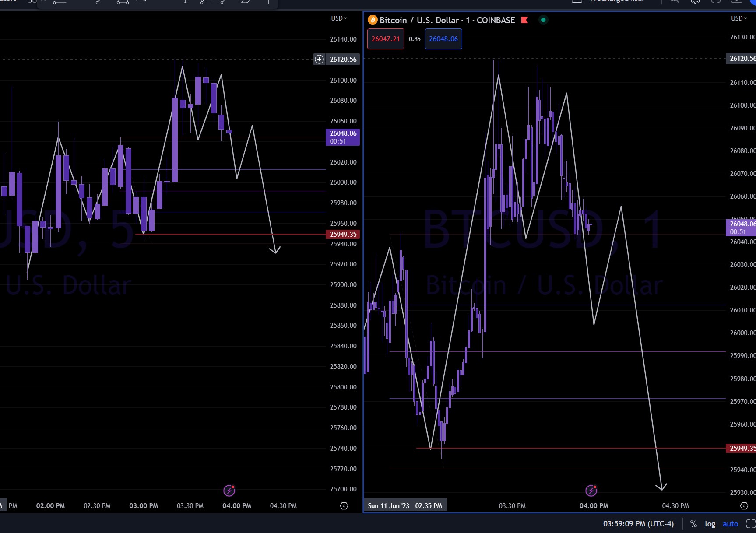Click the 26100.00 price on left axis
Screen dimensions: 756x533
click(343, 81)
